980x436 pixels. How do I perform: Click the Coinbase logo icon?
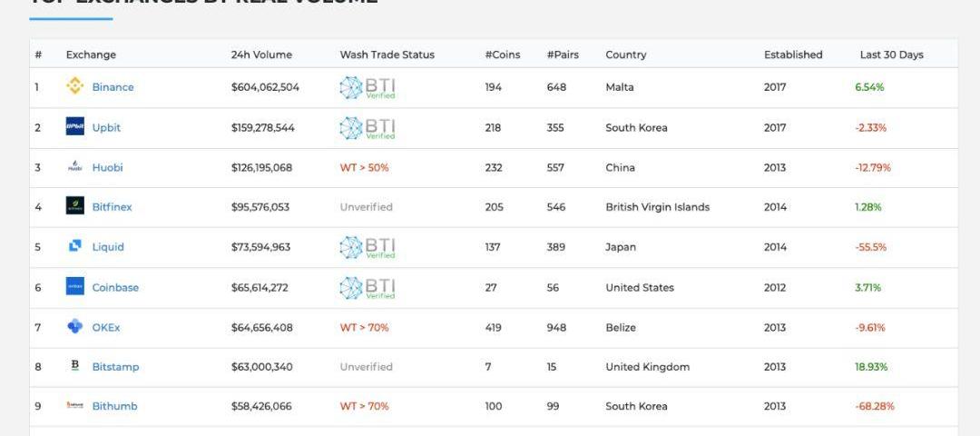[75, 287]
